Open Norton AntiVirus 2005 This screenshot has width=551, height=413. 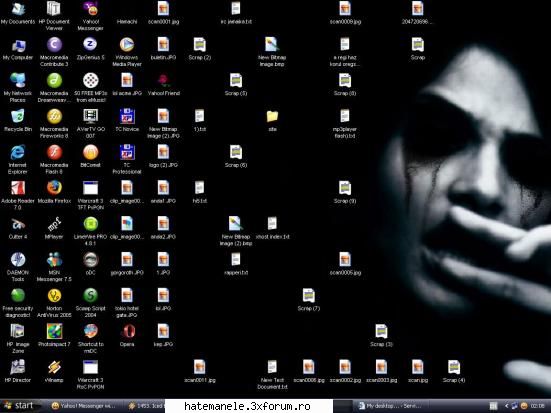click(54, 303)
